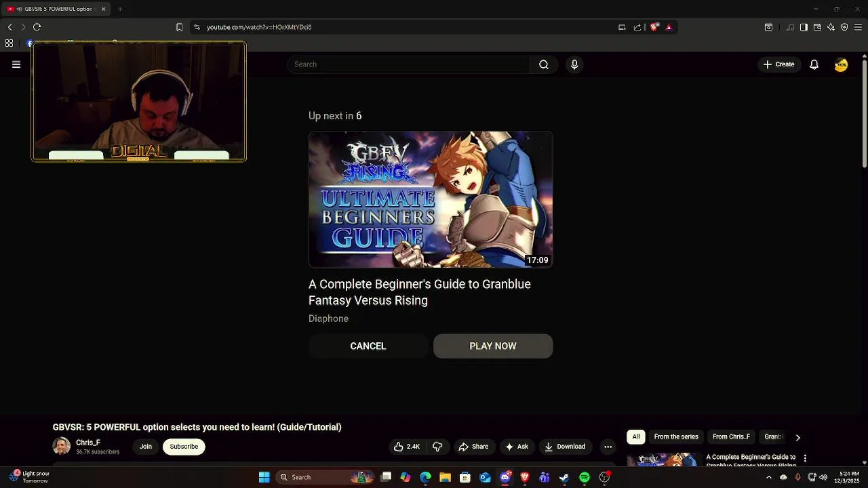Select the From the series chip
This screenshot has height=488, width=868.
point(676,437)
